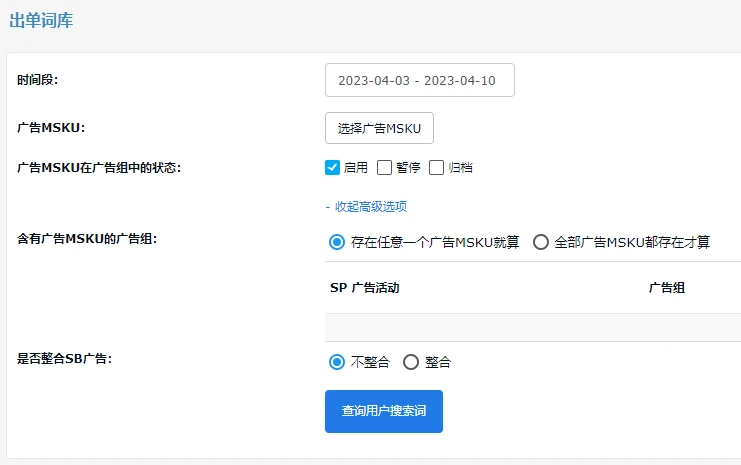
Task: Choose 全部广告MSKU都存在才算 radio option
Action: 541,242
